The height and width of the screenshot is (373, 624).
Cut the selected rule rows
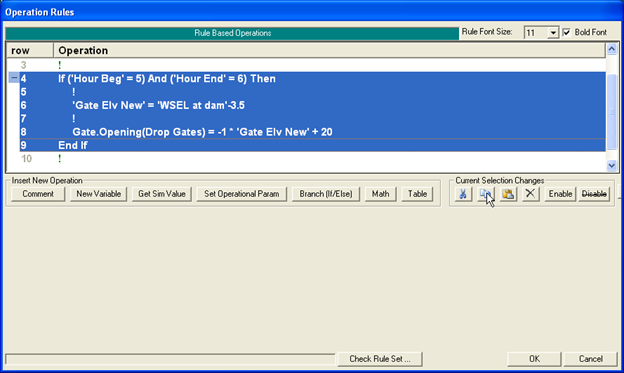[463, 194]
